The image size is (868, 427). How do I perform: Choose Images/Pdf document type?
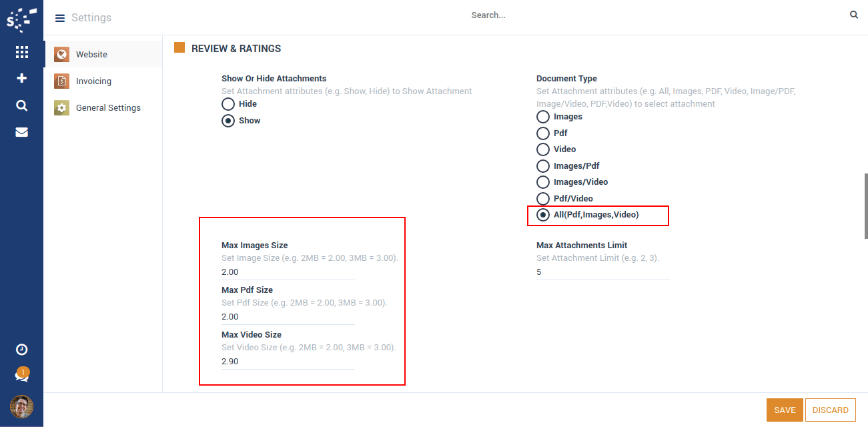543,166
